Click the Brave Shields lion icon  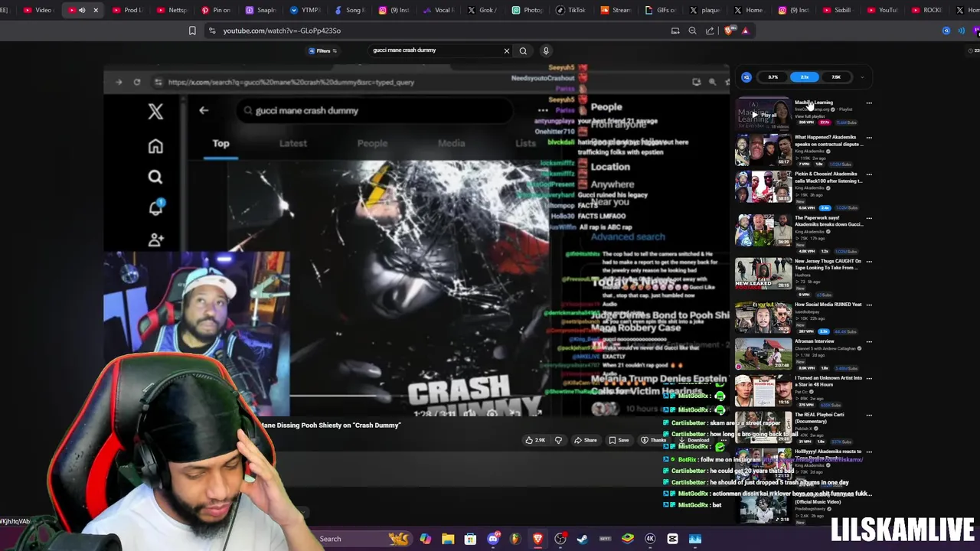[x=728, y=31]
